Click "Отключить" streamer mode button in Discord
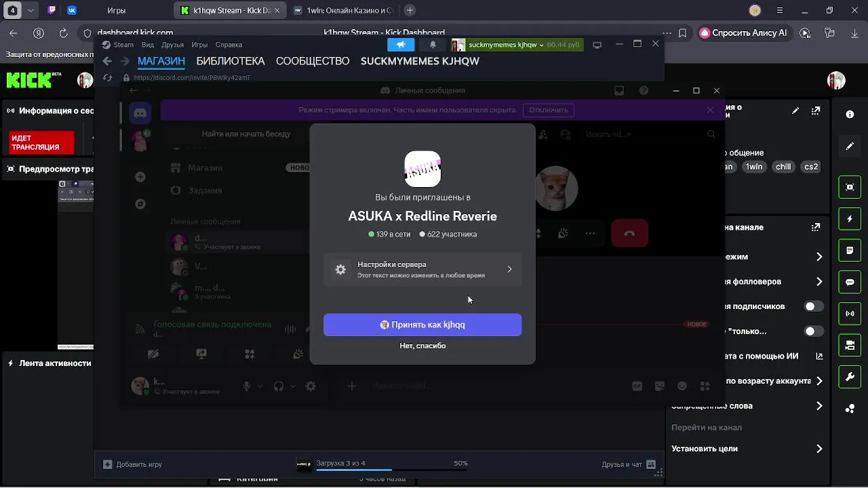 549,110
